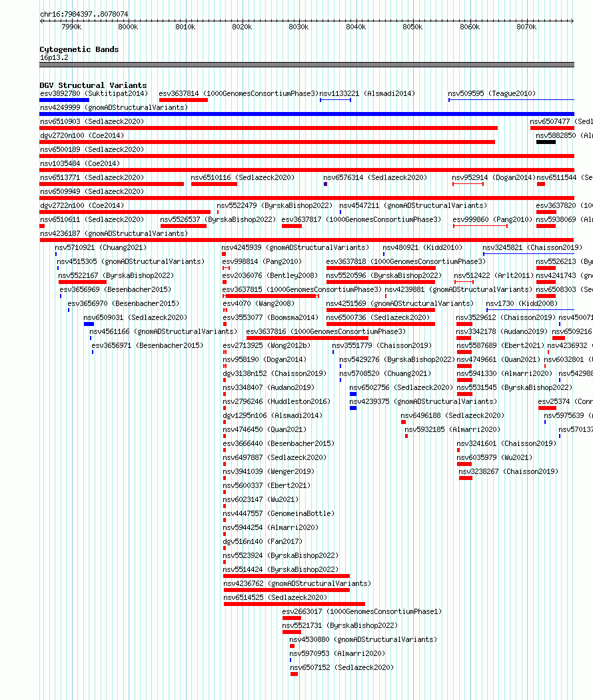Click nsv4236187 (gnomADStructuralVariants) label

[114, 233]
